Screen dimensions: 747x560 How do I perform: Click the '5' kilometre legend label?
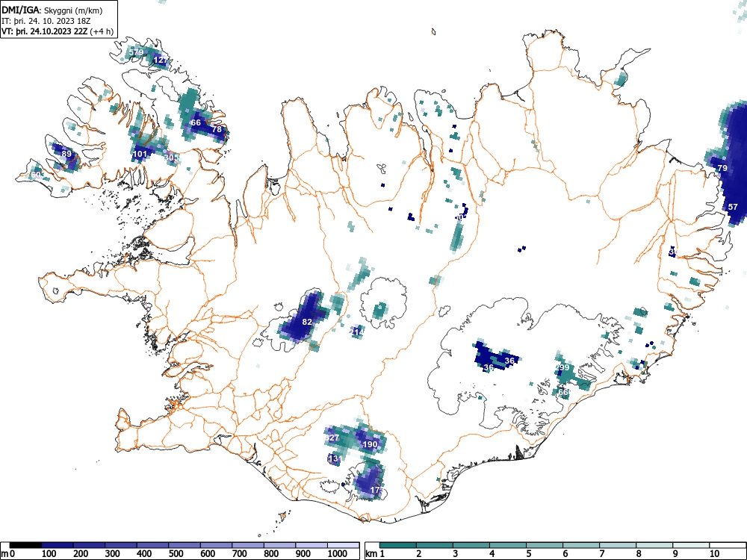pos(529,554)
